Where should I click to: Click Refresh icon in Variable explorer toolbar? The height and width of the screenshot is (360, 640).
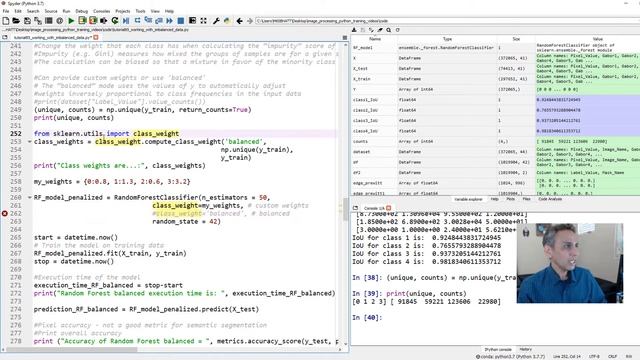pos(398,30)
